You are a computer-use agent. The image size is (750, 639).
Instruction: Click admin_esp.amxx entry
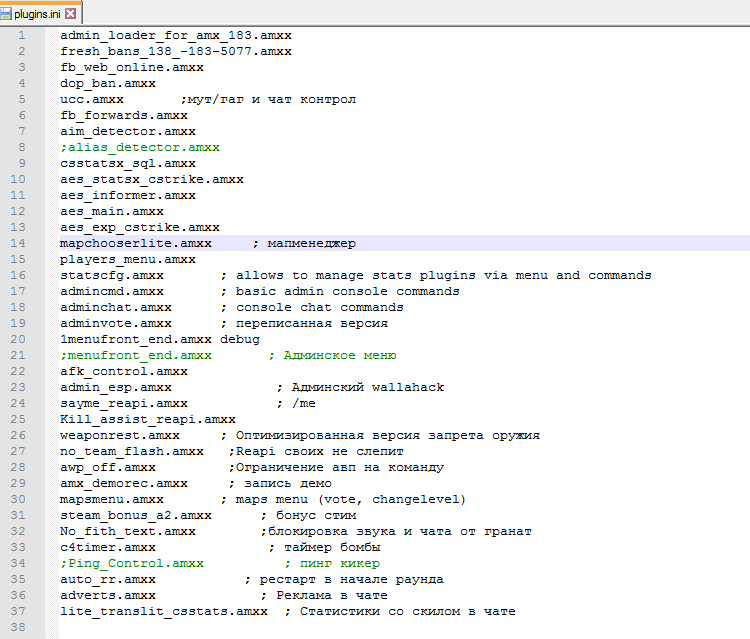[x=116, y=387]
